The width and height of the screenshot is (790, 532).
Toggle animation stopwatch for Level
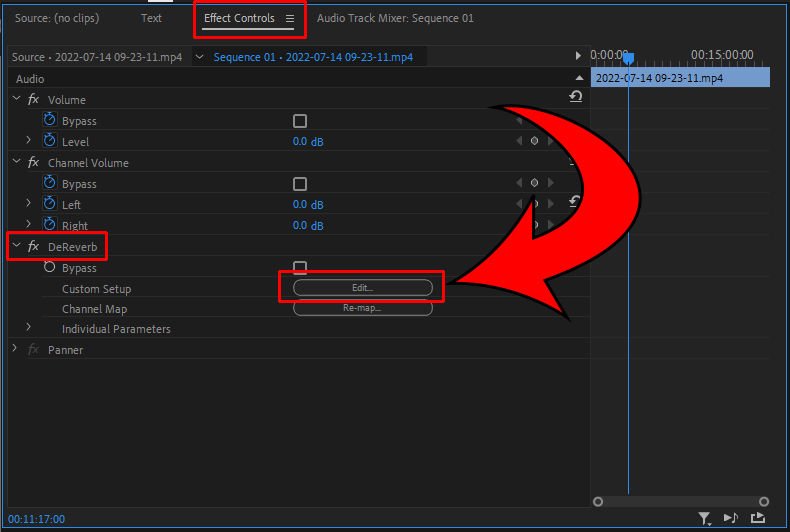(49, 141)
